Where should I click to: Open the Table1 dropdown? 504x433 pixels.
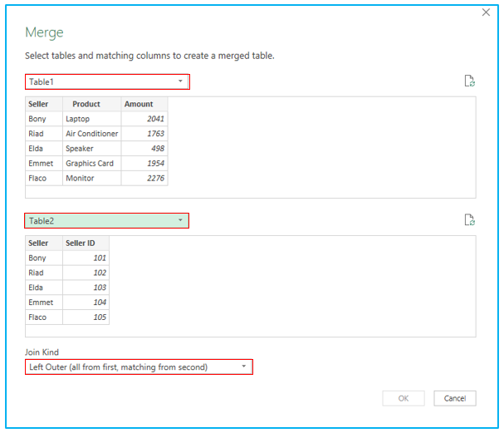coord(107,81)
